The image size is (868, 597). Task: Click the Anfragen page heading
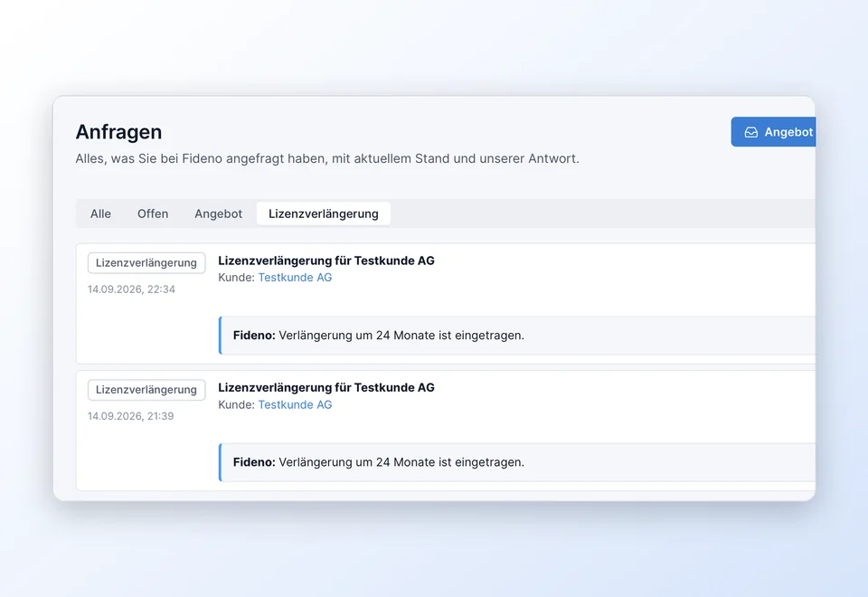[x=119, y=132]
